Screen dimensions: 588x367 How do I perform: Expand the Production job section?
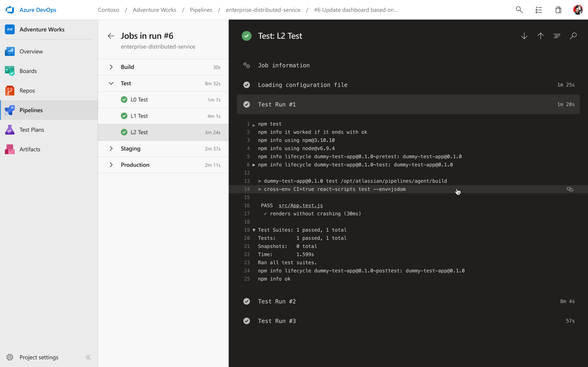pyautogui.click(x=111, y=164)
